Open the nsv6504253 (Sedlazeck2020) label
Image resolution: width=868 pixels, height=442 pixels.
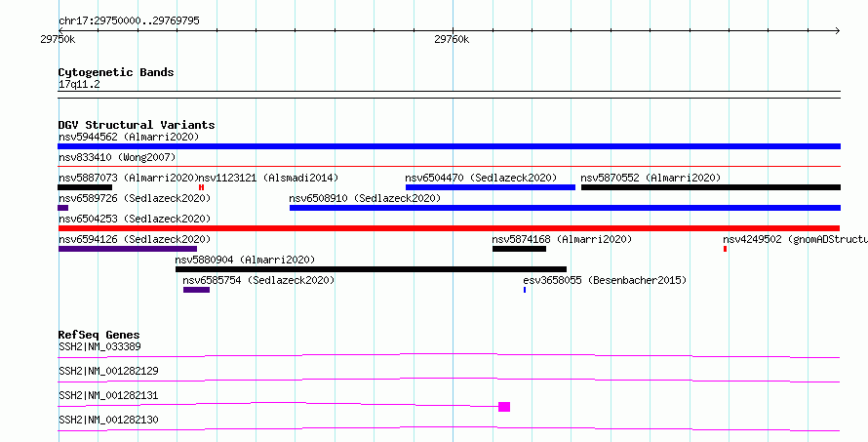click(x=135, y=219)
